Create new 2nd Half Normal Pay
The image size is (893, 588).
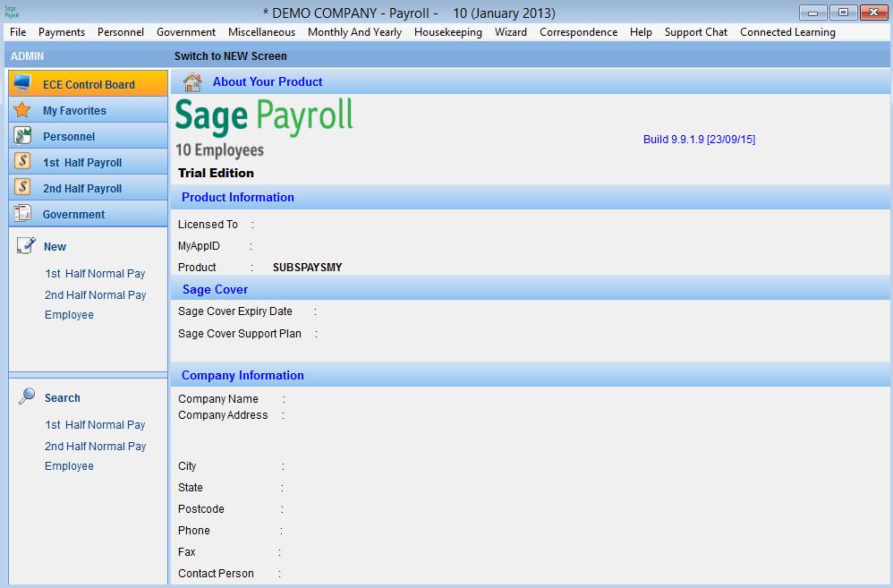pos(95,294)
